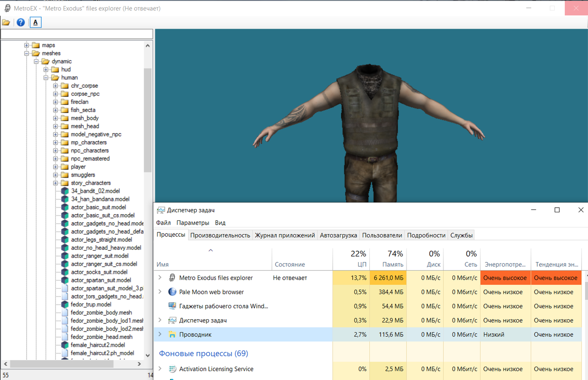Sort processes by the Состояние column
Viewport: 588px width, 380px height.
tap(302, 259)
